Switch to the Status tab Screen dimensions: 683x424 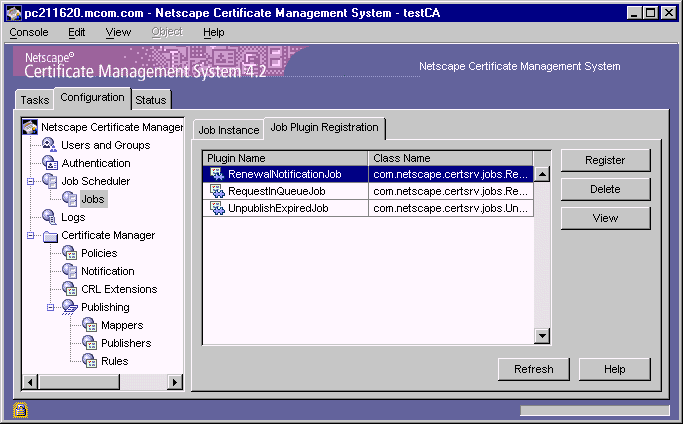click(x=151, y=100)
